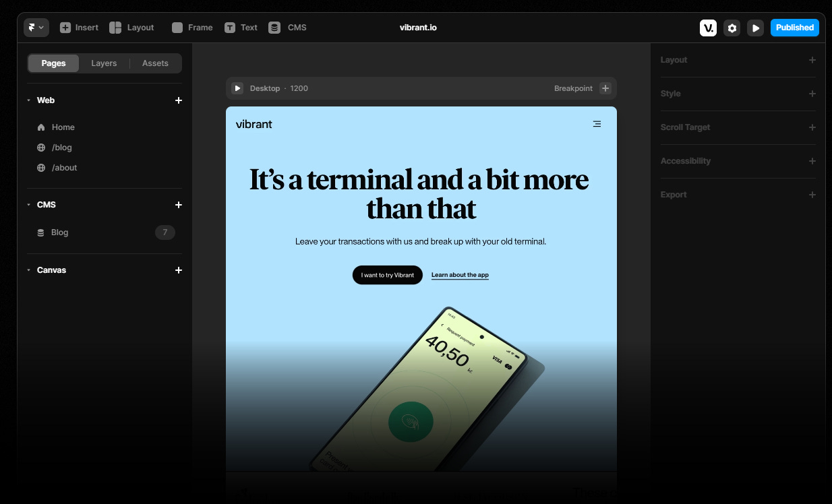The image size is (832, 504).
Task: Click the Home house icon
Action: click(x=41, y=127)
